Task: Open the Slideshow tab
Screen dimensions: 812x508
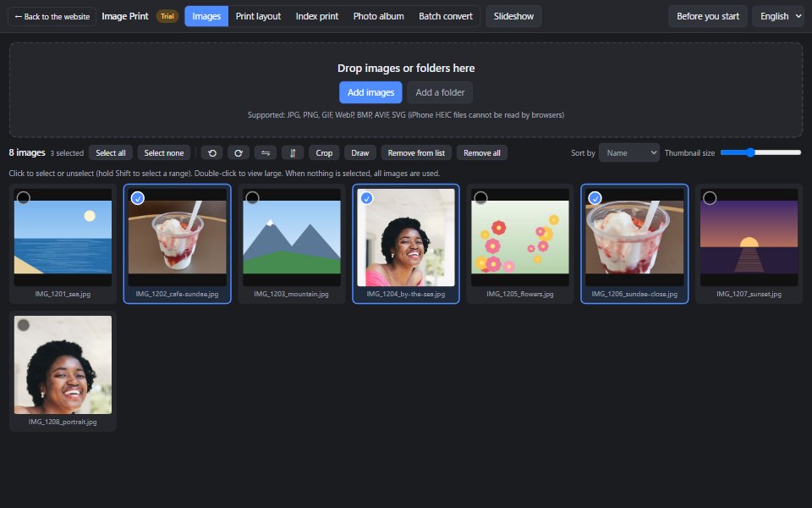Action: click(513, 16)
